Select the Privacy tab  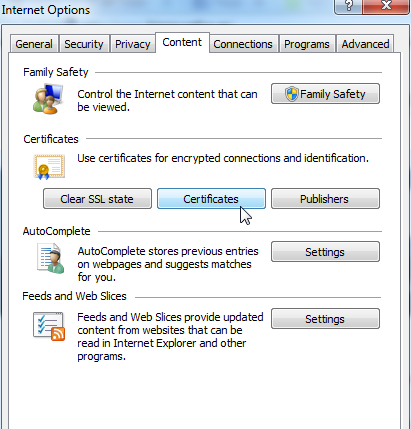[133, 44]
